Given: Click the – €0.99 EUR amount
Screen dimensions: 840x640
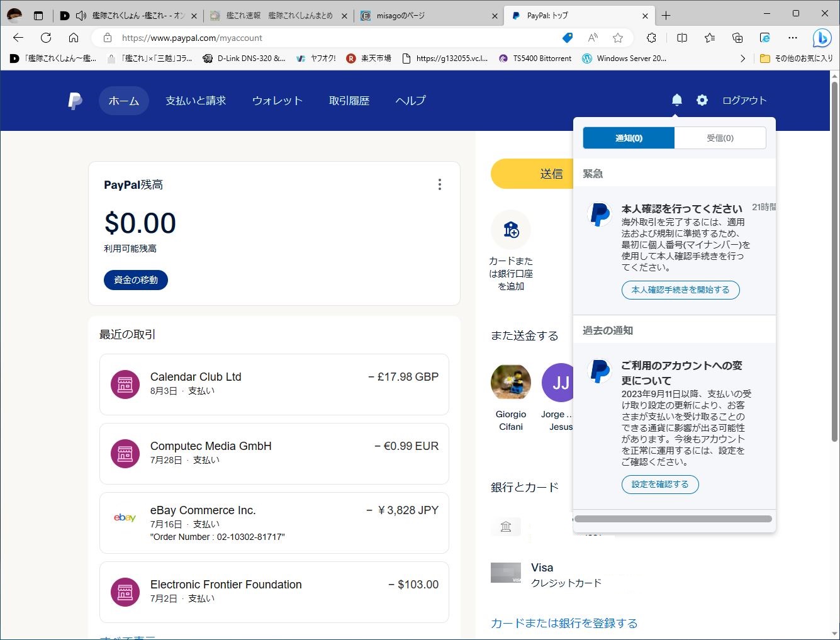Looking at the screenshot, I should click(406, 446).
